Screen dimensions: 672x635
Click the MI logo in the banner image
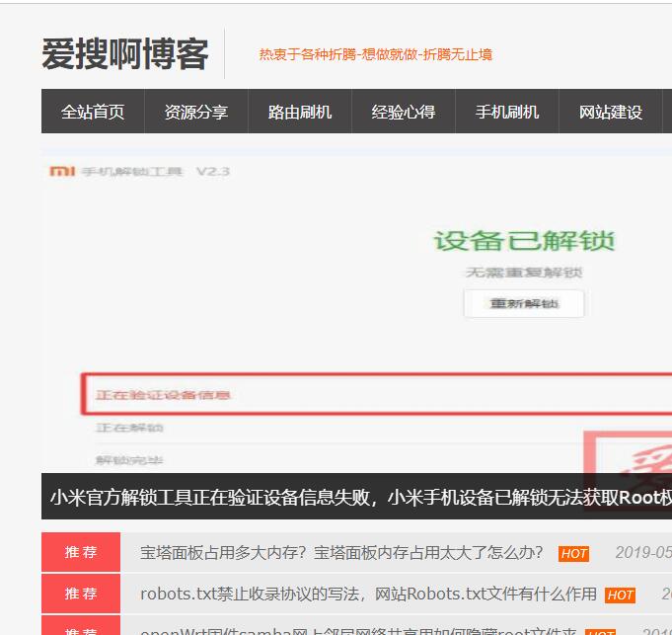click(62, 172)
